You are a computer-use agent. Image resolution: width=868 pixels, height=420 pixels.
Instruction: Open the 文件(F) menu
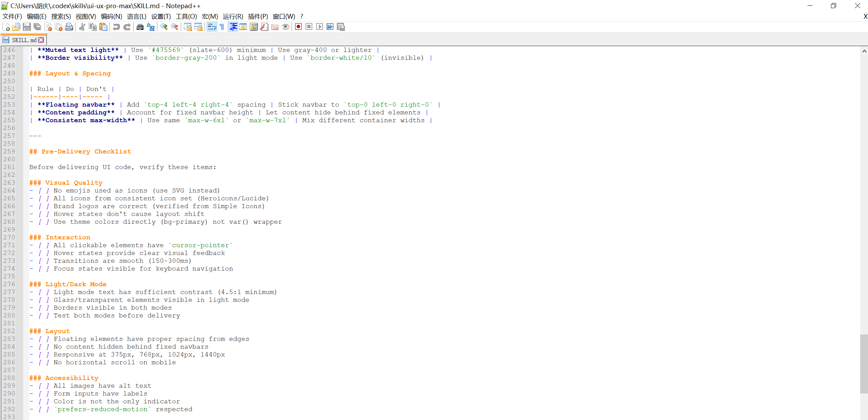point(12,16)
